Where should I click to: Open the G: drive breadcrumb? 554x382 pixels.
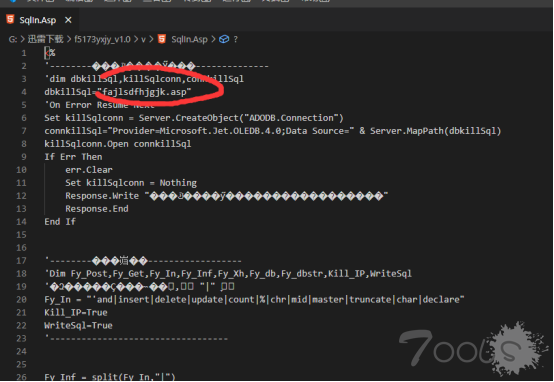tap(13, 39)
